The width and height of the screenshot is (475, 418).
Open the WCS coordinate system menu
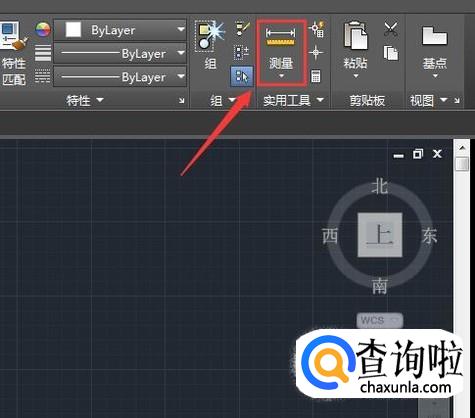[380, 321]
